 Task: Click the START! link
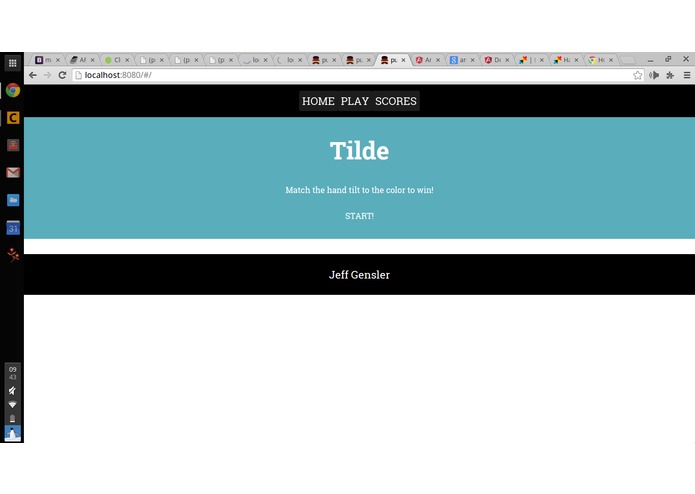[x=359, y=216]
